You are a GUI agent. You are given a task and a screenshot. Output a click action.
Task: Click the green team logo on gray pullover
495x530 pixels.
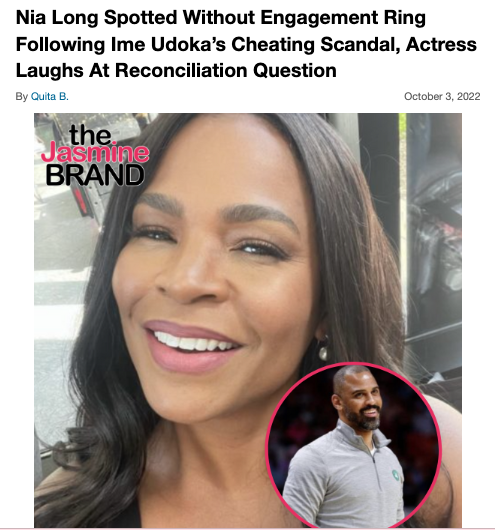click(x=395, y=474)
